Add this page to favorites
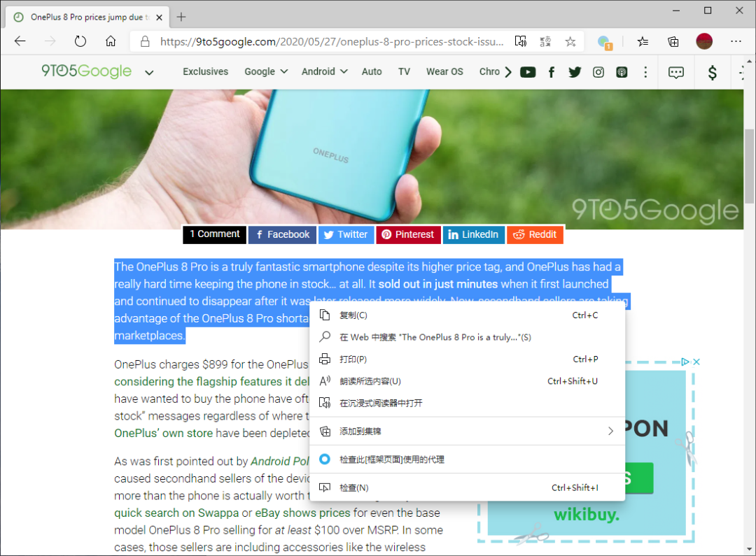756x556 pixels. [570, 41]
